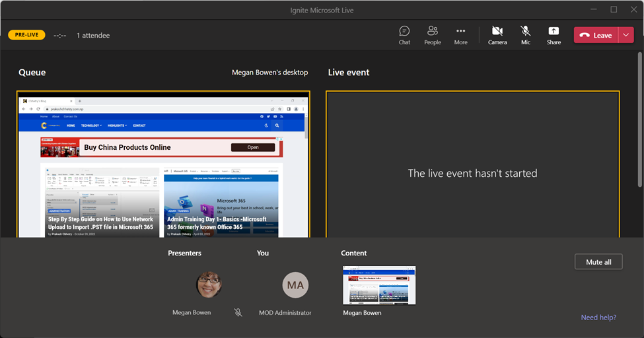Open the More actions menu
The image size is (644, 338).
(460, 36)
